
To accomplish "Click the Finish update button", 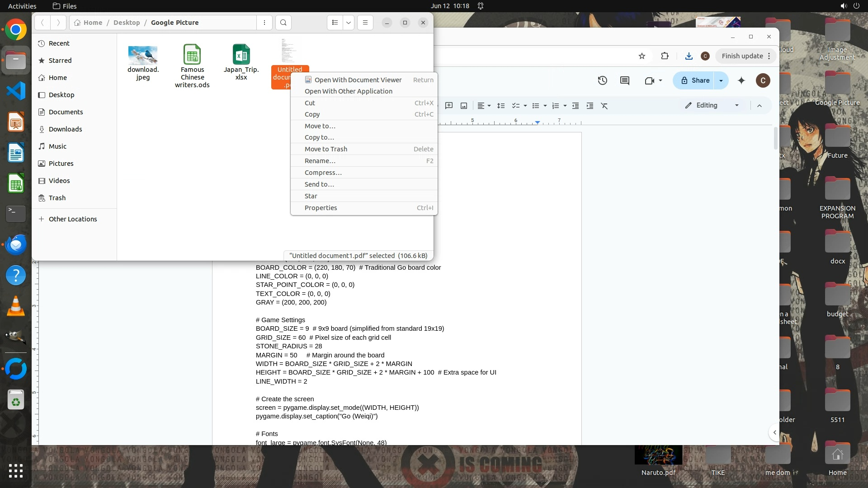I will click(x=742, y=56).
